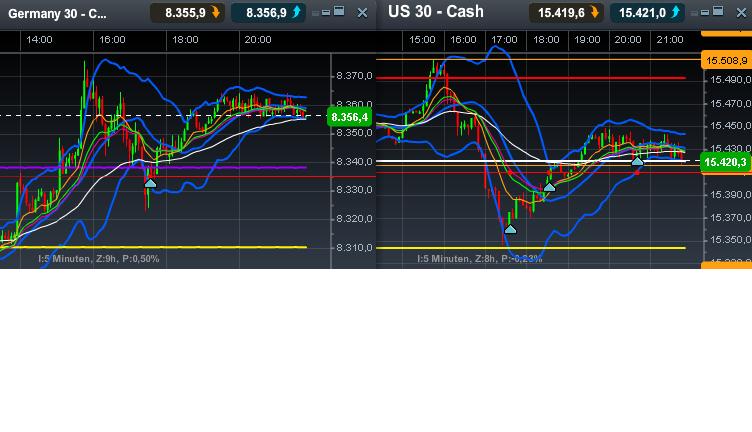Click the 20:00 label on Germany 30 time axis
The image size is (752, 432).
click(258, 40)
